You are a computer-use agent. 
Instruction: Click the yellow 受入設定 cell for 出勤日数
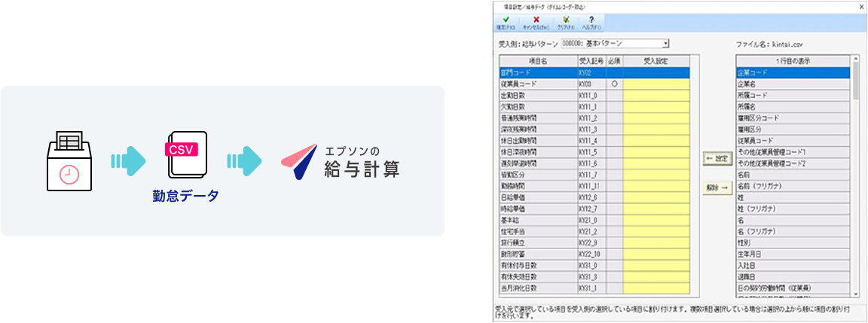(x=656, y=96)
